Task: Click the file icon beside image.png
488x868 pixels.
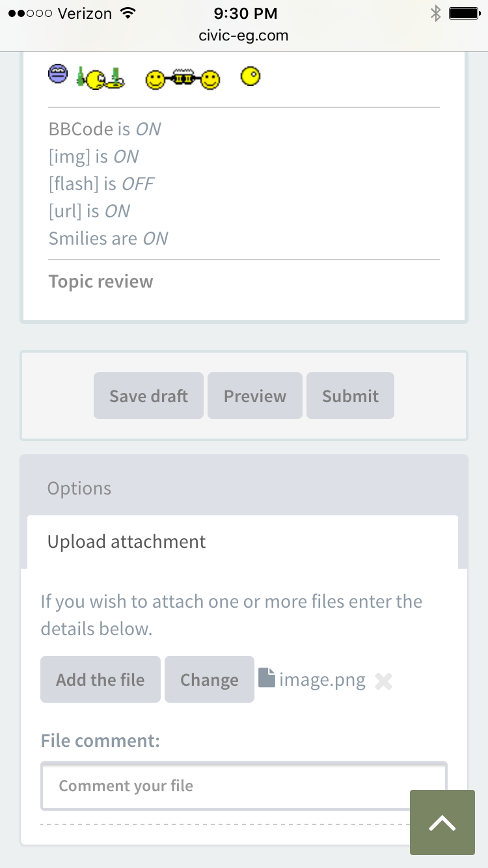Action: coord(267,678)
